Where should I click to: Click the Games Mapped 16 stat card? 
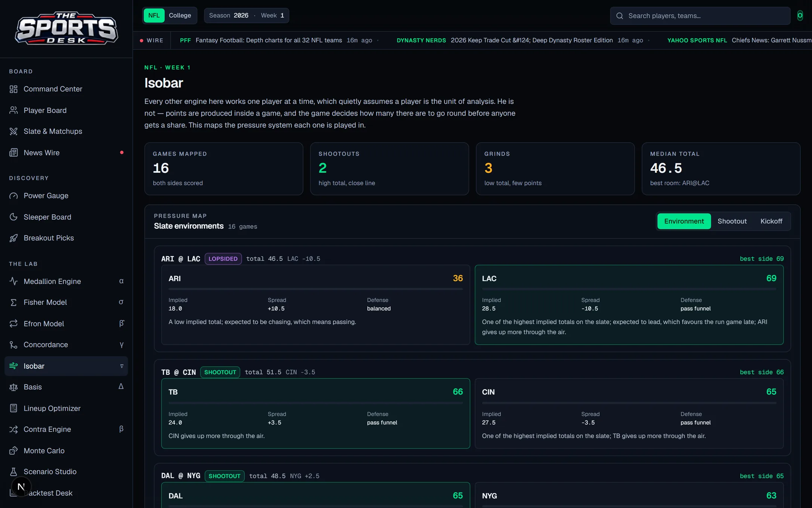(x=224, y=169)
